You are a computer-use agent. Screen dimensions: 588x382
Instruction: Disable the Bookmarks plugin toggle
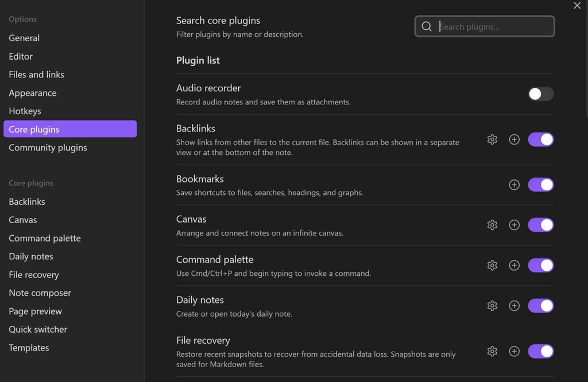click(541, 185)
